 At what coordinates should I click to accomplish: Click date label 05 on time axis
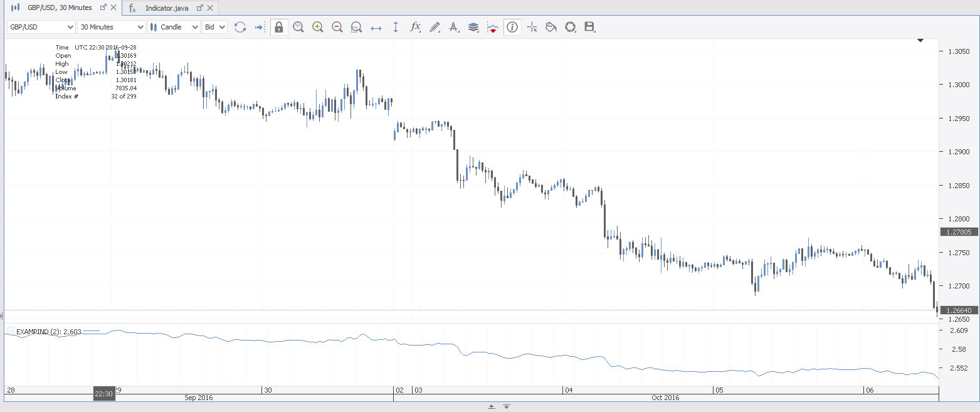(719, 390)
